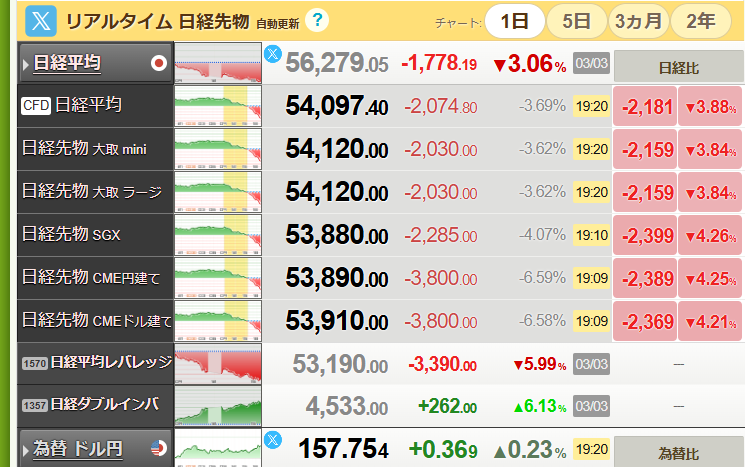Click the Japan flag icon on 日経平均
Screen dimensions: 745x467
pos(159,63)
